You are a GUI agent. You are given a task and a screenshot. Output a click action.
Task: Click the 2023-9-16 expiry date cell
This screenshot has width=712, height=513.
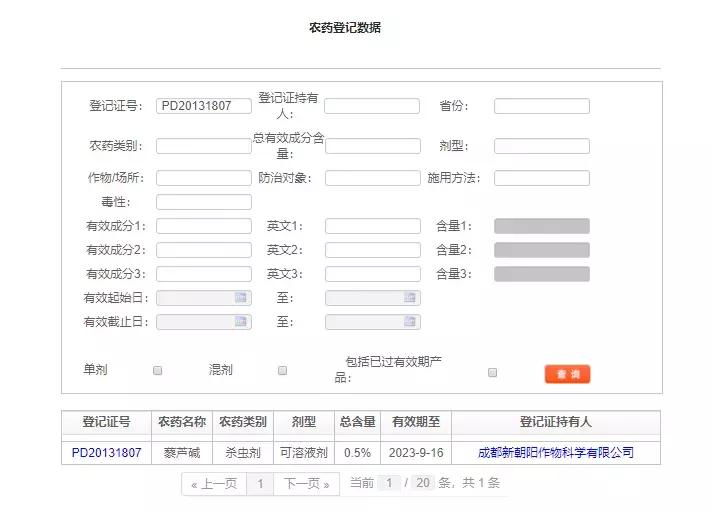point(416,453)
